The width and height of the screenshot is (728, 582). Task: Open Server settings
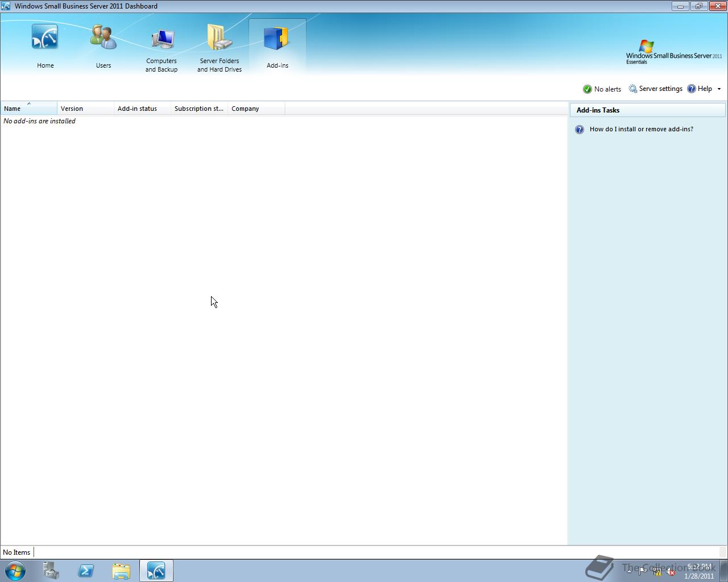click(x=655, y=89)
